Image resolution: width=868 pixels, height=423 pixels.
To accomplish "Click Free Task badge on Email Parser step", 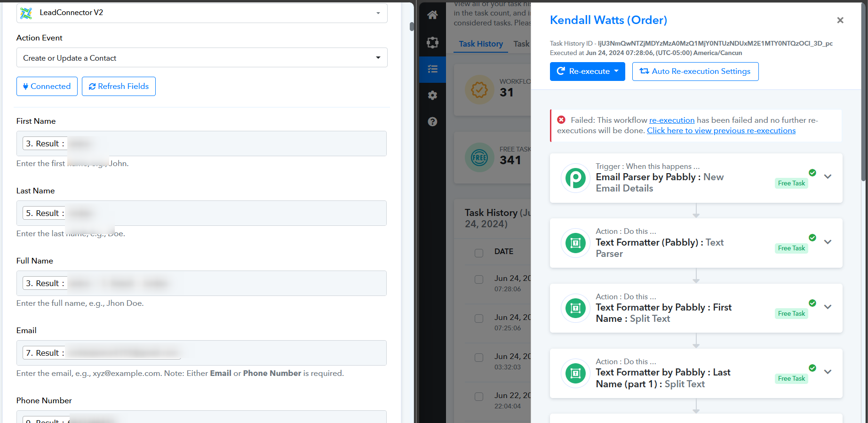I will click(x=791, y=184).
